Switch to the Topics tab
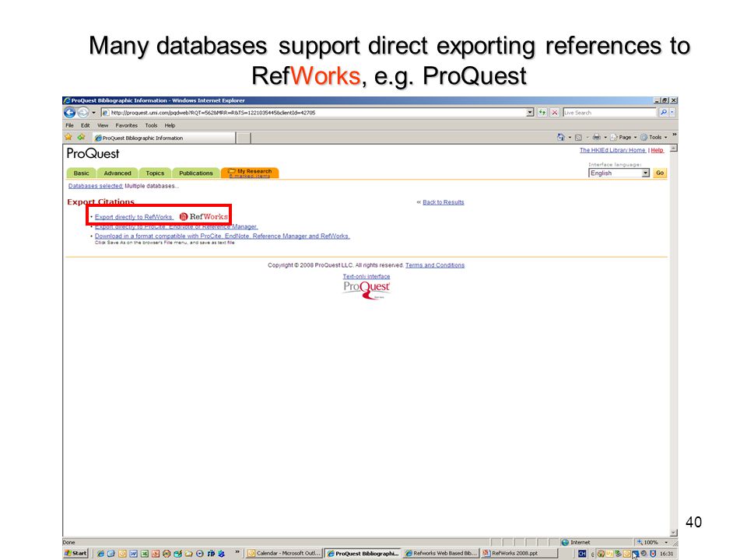Image resolution: width=747 pixels, height=560 pixels. pyautogui.click(x=155, y=173)
